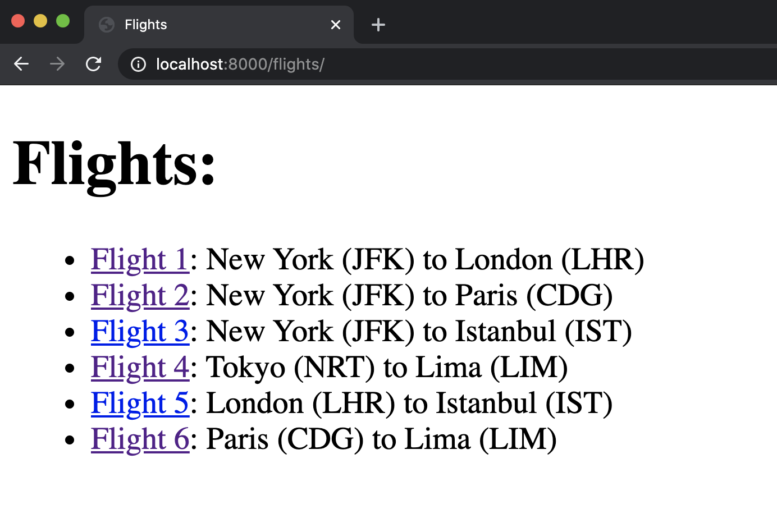Go back to the previous page

(x=21, y=64)
